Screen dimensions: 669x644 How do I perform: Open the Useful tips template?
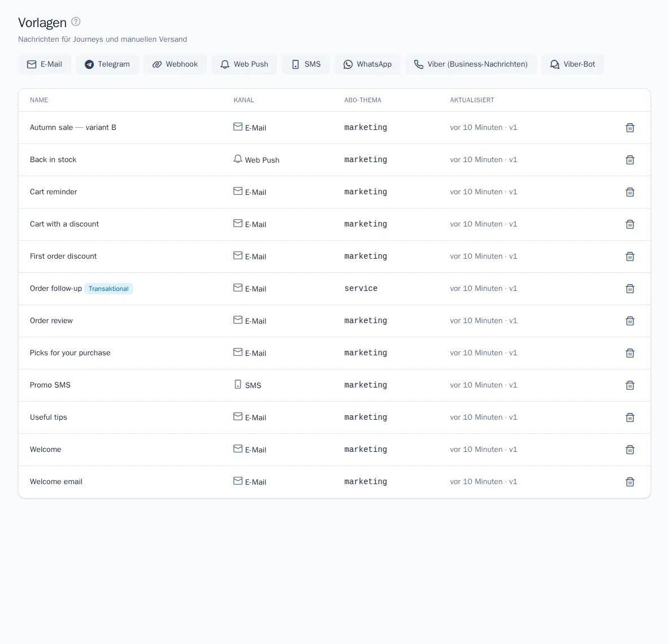coord(48,417)
